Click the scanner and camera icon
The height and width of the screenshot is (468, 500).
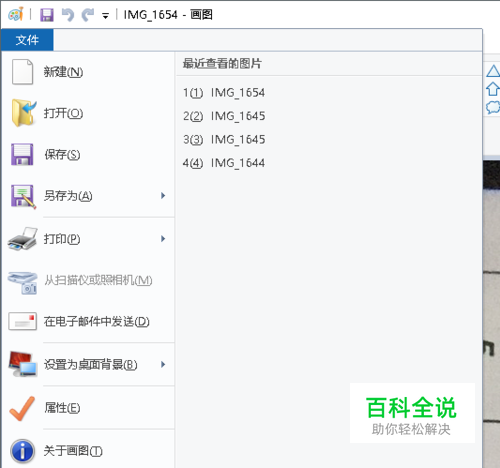(23, 283)
